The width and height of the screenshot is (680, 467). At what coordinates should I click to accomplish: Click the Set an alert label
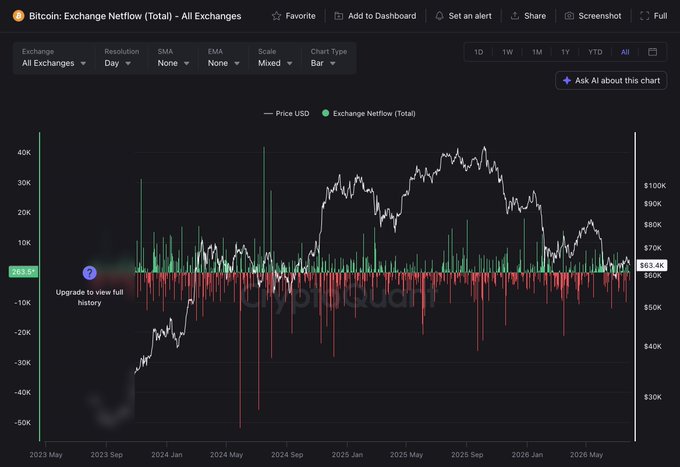point(470,16)
